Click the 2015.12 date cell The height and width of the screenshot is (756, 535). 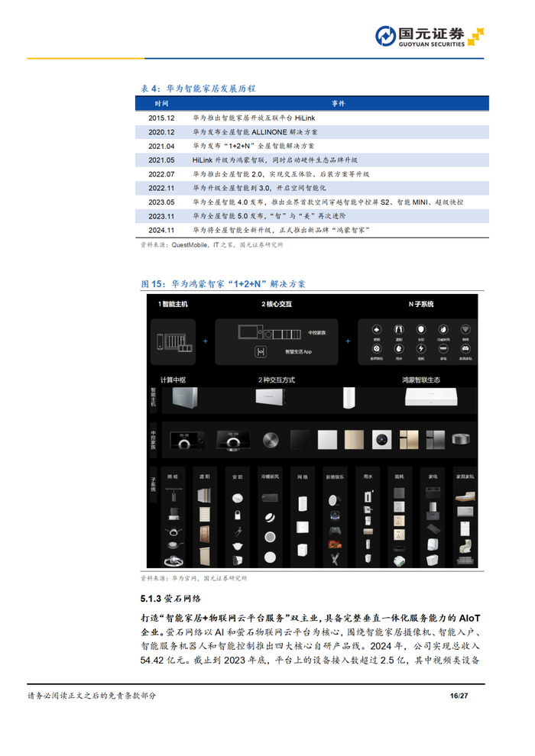(x=161, y=118)
